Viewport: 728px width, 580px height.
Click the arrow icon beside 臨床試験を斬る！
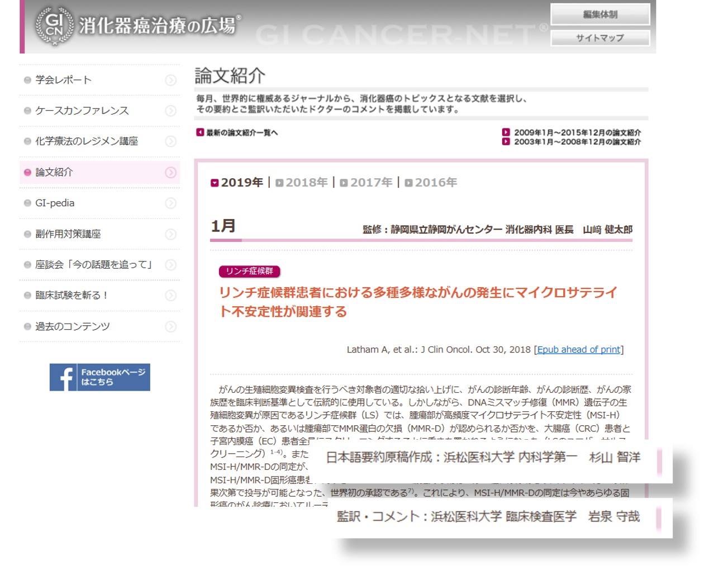(169, 295)
